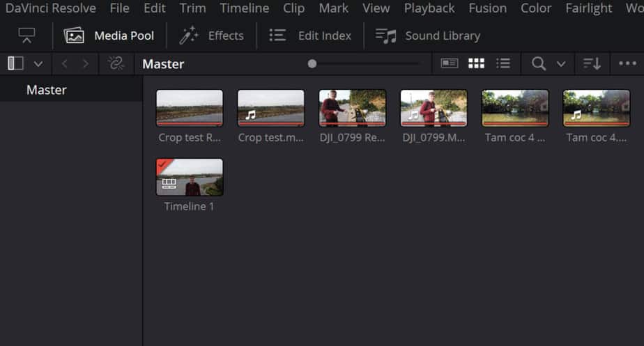
Task: Click the Crop test R... label
Action: coord(190,138)
